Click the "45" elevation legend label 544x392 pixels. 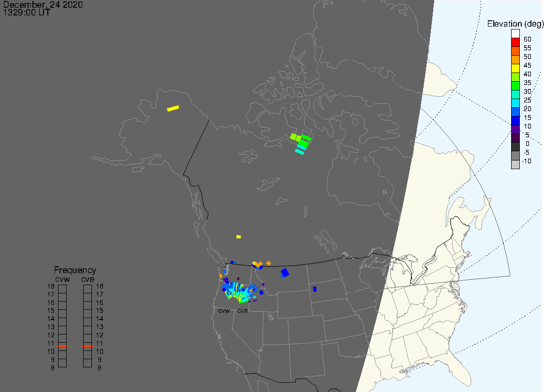528,65
